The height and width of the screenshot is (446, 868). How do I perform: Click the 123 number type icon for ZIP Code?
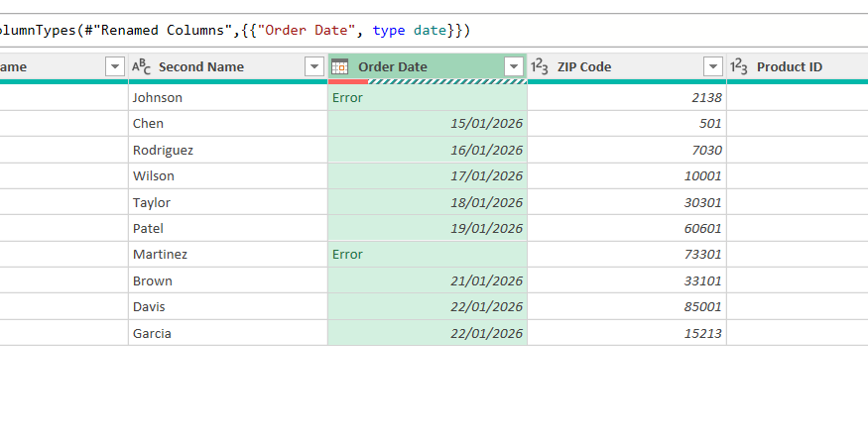tap(540, 67)
